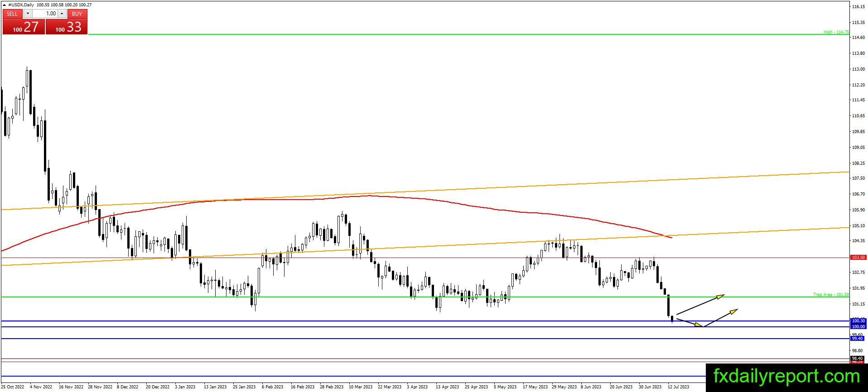Click the black 98.40 price level tag
The image size is (868, 392).
(x=857, y=358)
